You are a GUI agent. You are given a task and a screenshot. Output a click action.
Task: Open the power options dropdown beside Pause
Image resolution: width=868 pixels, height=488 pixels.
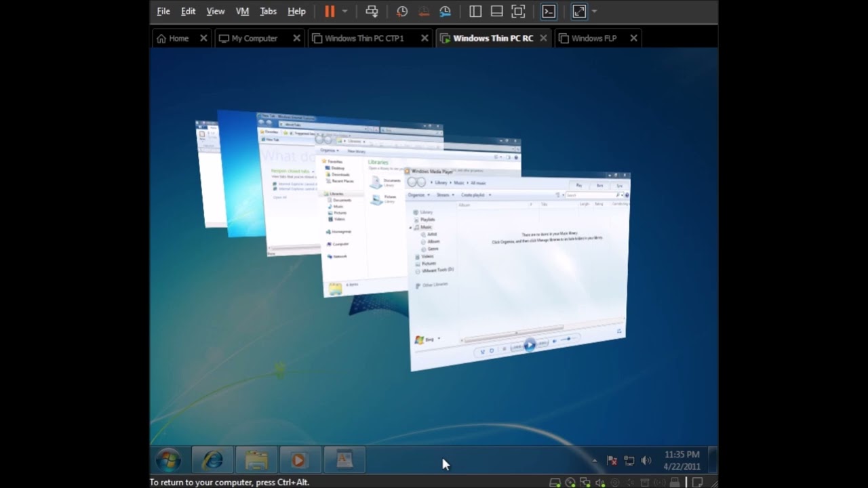[344, 12]
